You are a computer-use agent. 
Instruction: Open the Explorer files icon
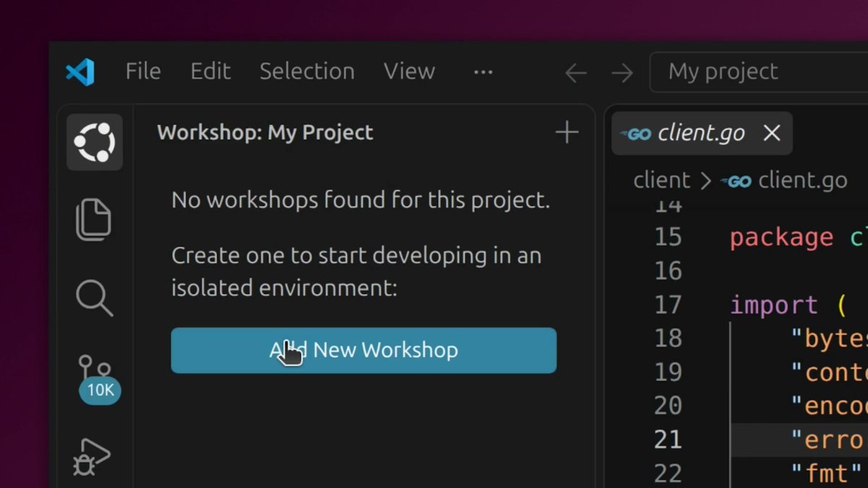(x=95, y=220)
